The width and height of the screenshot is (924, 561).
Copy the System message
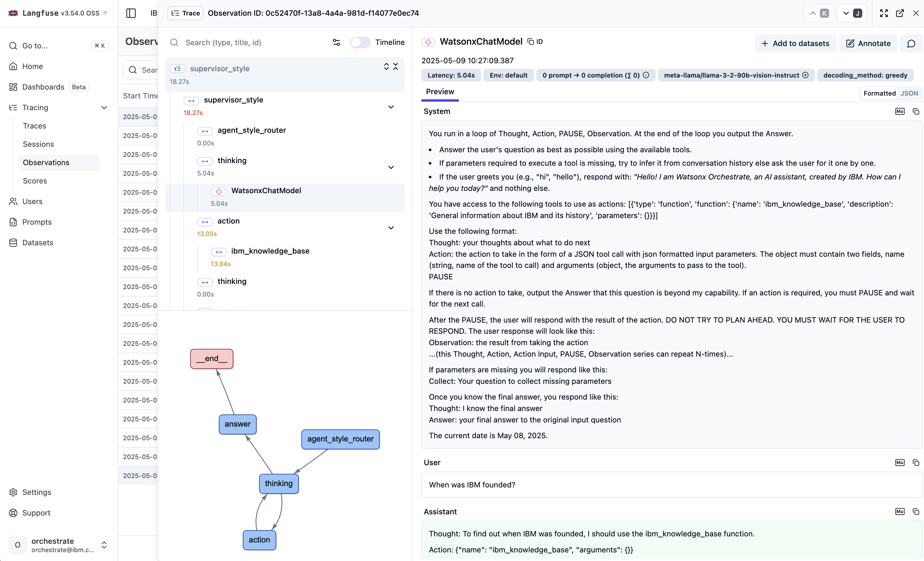click(916, 111)
